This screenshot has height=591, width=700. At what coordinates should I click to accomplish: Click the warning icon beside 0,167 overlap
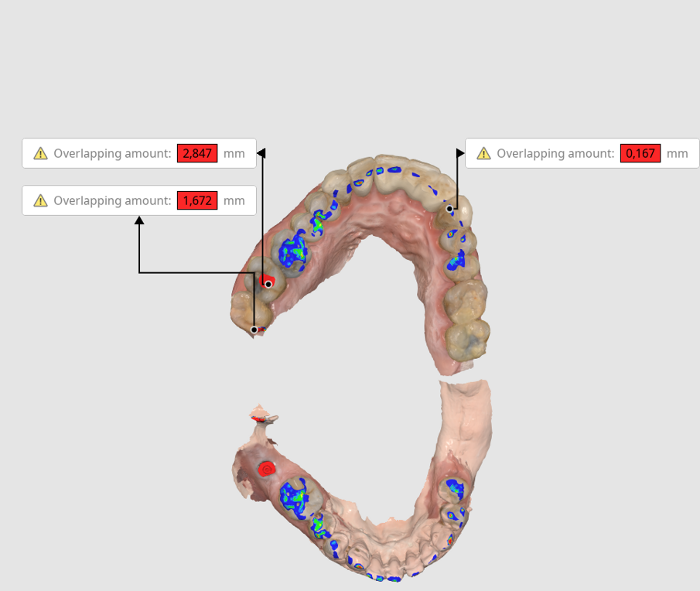[x=483, y=154]
